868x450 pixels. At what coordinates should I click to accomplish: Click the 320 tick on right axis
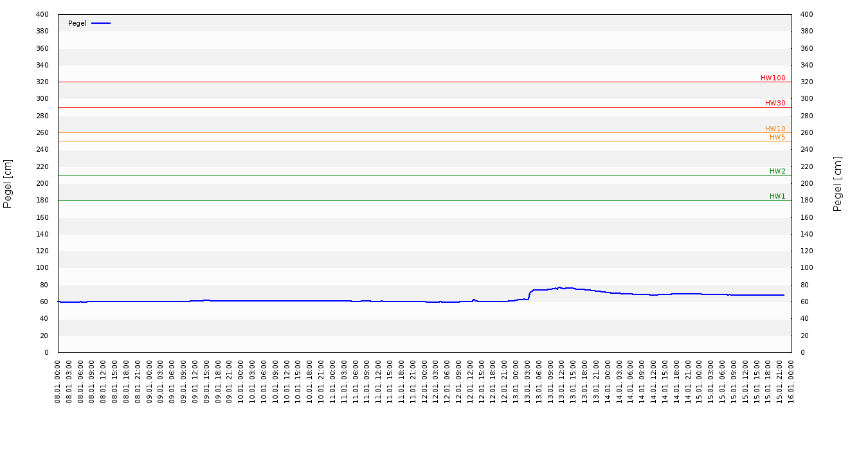tap(807, 82)
